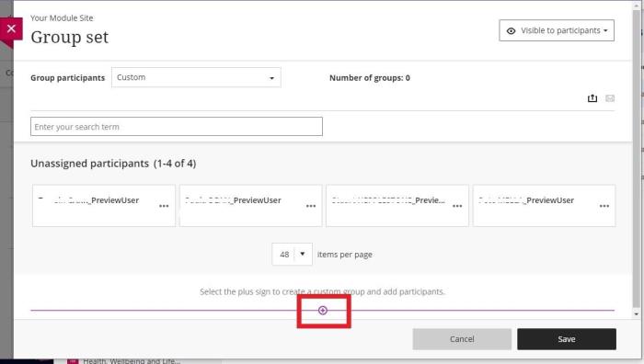Open options menu for the truncated Previe... card
The height and width of the screenshot is (364, 644).
click(457, 206)
